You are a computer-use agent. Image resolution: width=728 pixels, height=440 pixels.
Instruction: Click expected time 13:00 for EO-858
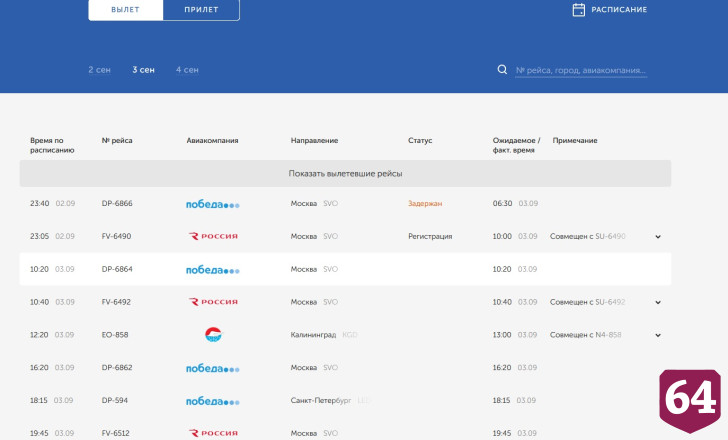pyautogui.click(x=502, y=335)
